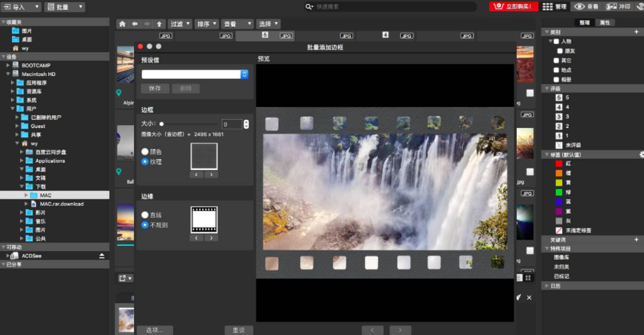Switch to View mode eye icon

(x=579, y=7)
